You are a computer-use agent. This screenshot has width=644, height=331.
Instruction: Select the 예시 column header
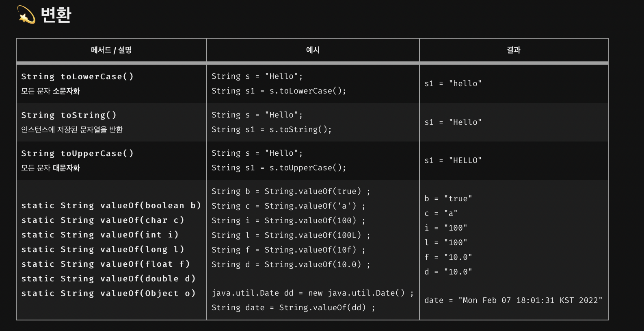(313, 50)
